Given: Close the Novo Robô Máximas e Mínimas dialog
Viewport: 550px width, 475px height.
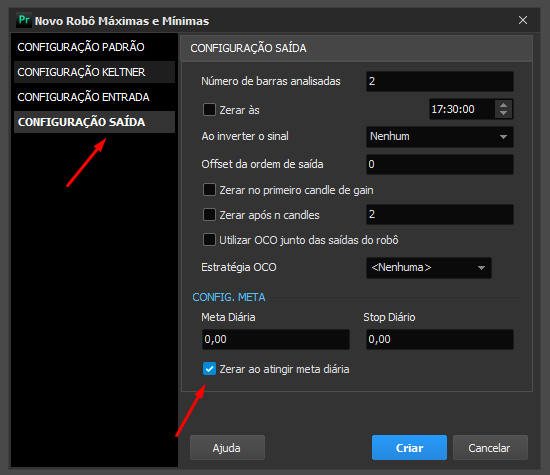Looking at the screenshot, I should [523, 20].
